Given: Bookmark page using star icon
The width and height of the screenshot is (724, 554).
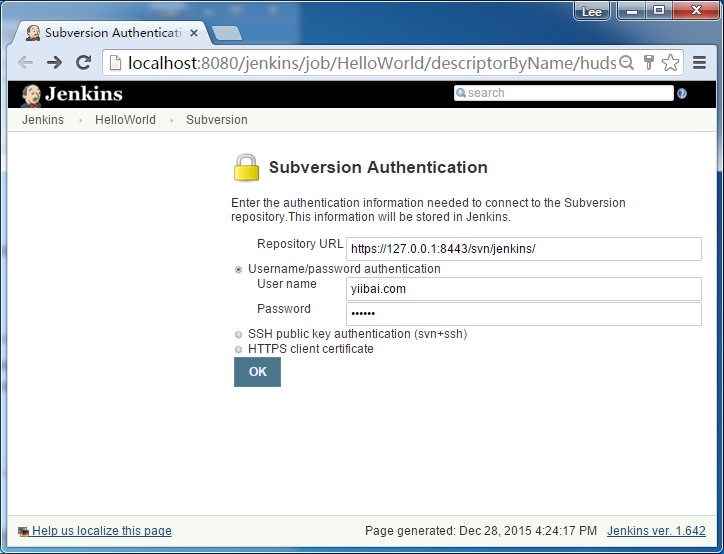Looking at the screenshot, I should click(x=670, y=63).
